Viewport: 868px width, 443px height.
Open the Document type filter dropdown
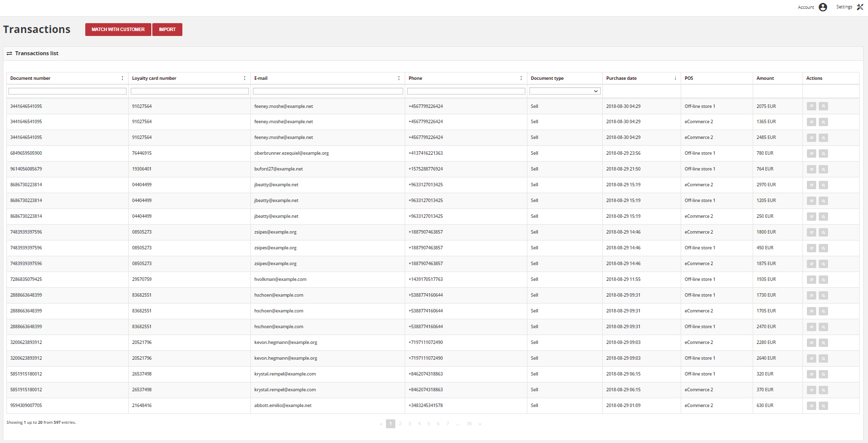tap(565, 91)
